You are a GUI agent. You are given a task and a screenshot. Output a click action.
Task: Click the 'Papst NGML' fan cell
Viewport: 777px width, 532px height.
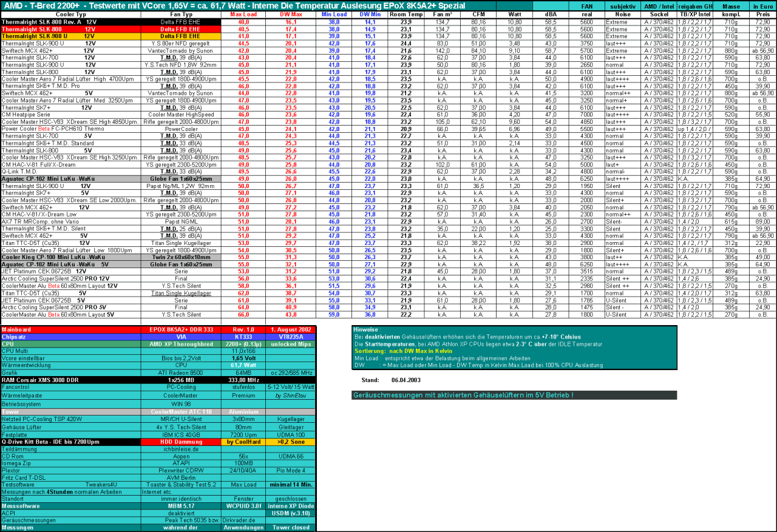pos(181,221)
